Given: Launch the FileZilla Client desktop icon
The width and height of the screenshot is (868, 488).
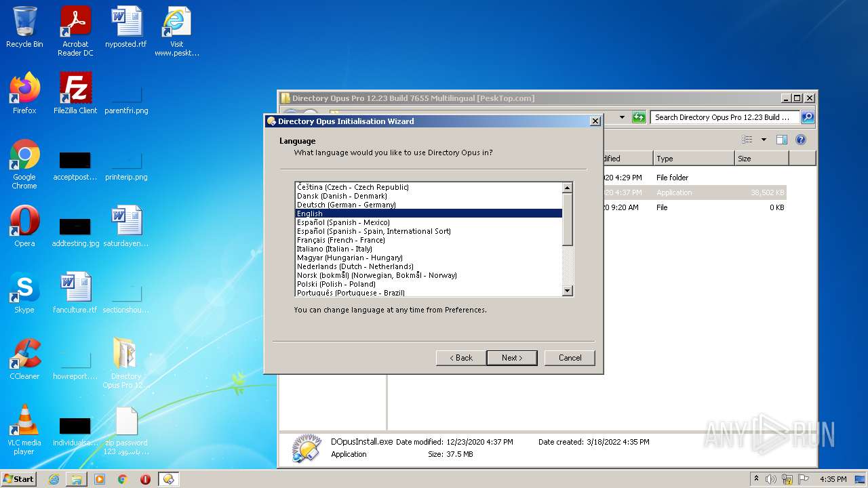Looking at the screenshot, I should pyautogui.click(x=75, y=94).
